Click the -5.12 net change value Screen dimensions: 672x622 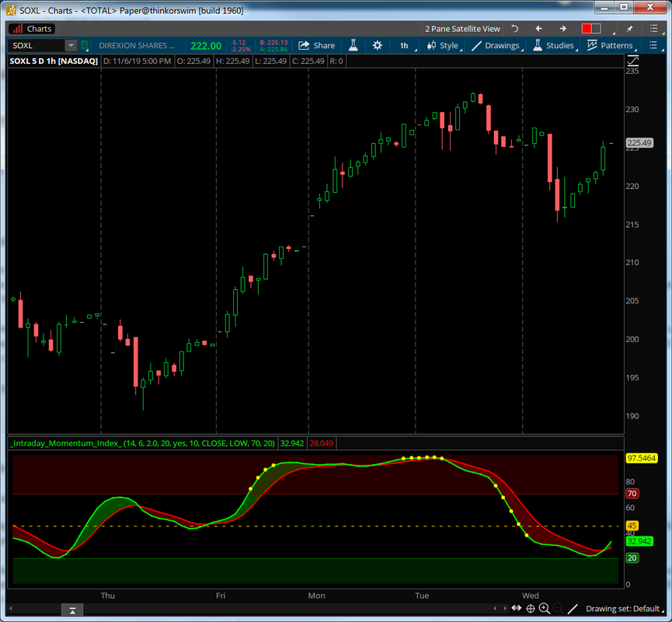[239, 43]
